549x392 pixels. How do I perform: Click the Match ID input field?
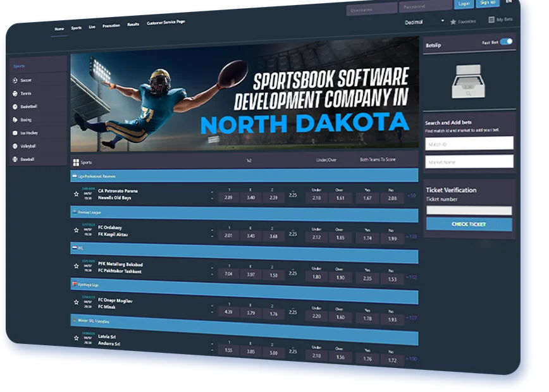tap(469, 144)
